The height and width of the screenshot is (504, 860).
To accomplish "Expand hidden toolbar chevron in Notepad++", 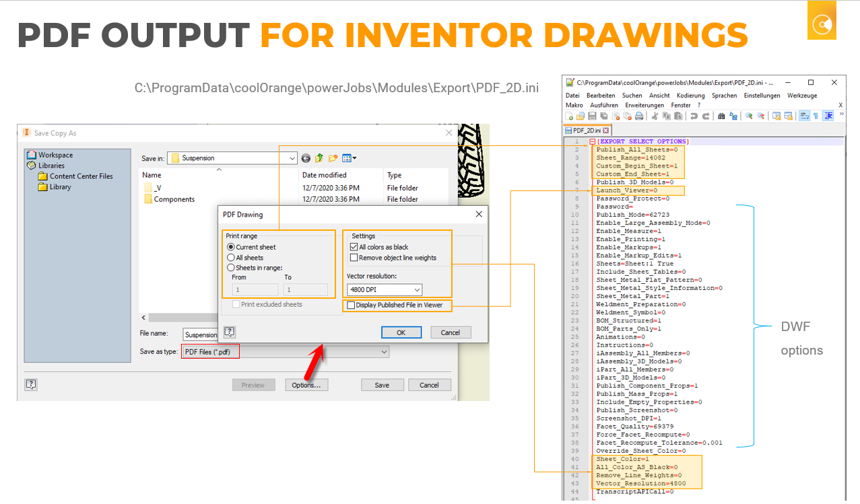I will click(x=841, y=114).
